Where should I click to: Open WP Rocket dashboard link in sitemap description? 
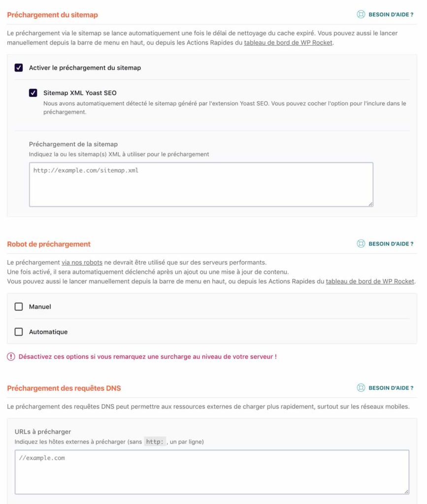tap(289, 42)
